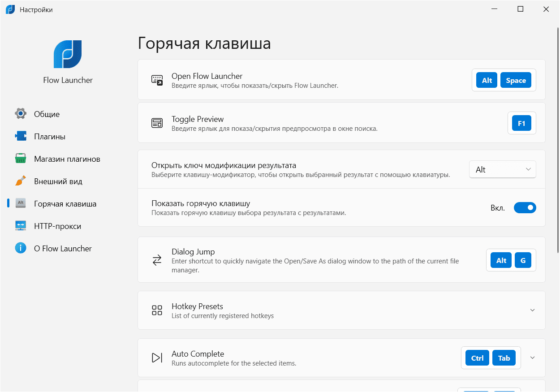Toggle the Показать горячую клавишу switch off
Image resolution: width=560 pixels, height=392 pixels.
pyautogui.click(x=525, y=207)
